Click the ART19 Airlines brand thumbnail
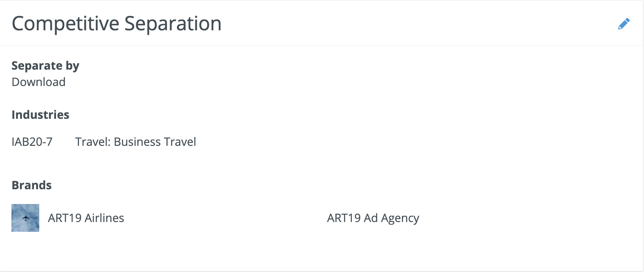Viewport: 644px width, 272px height. (25, 218)
